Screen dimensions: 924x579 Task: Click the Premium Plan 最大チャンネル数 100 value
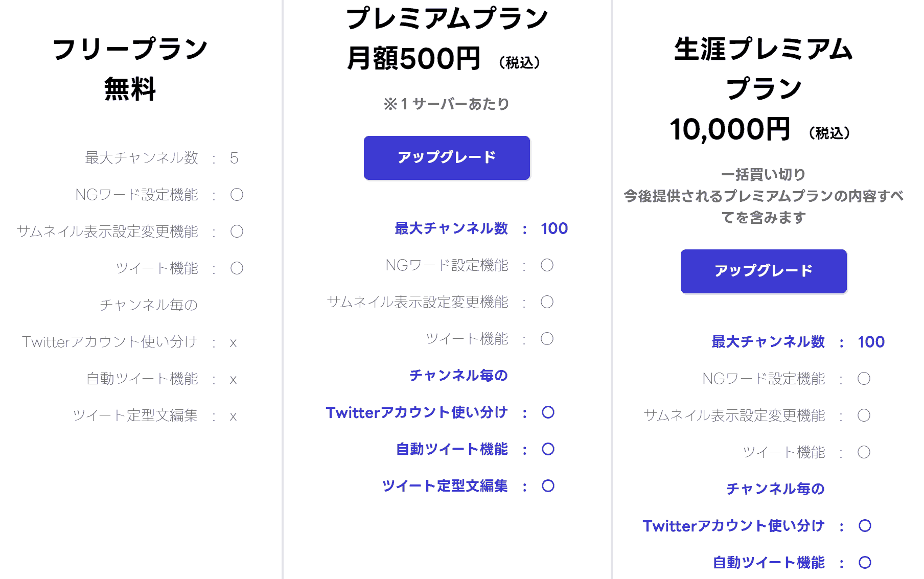554,228
